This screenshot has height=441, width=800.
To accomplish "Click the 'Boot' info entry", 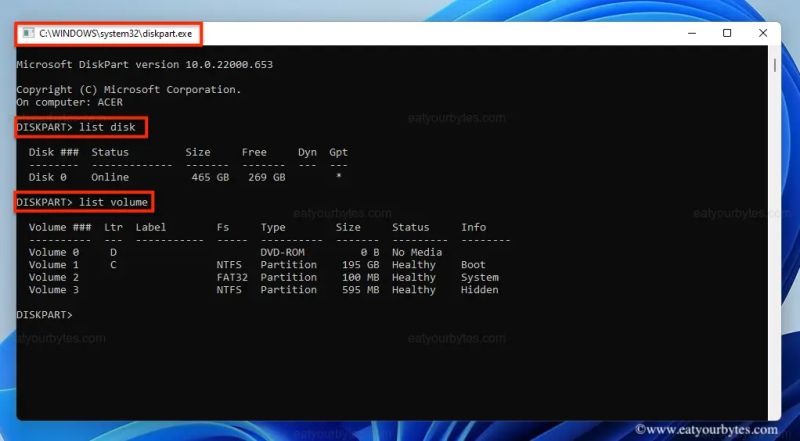I will pos(473,265).
